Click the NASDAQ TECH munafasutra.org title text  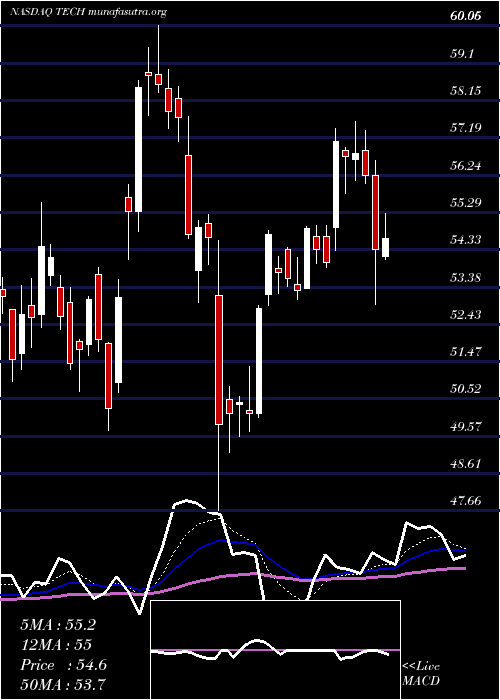pos(88,12)
